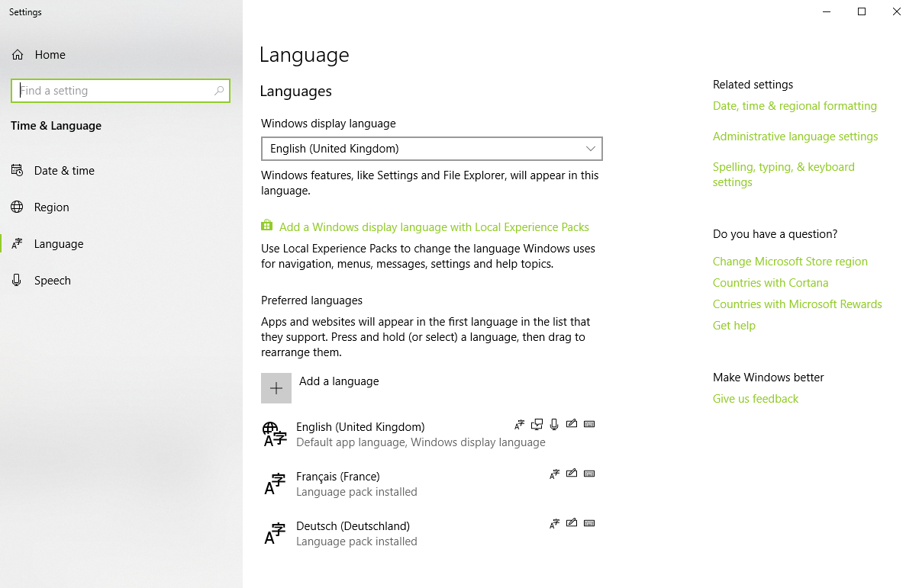The width and height of the screenshot is (906, 588).
Task: Click display language feature icon on Français row
Action: 555,474
